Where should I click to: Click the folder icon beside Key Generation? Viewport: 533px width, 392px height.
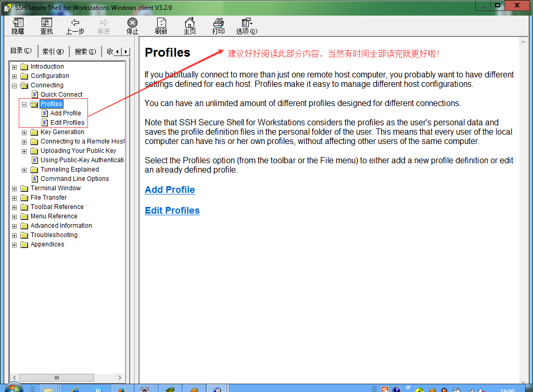34,132
